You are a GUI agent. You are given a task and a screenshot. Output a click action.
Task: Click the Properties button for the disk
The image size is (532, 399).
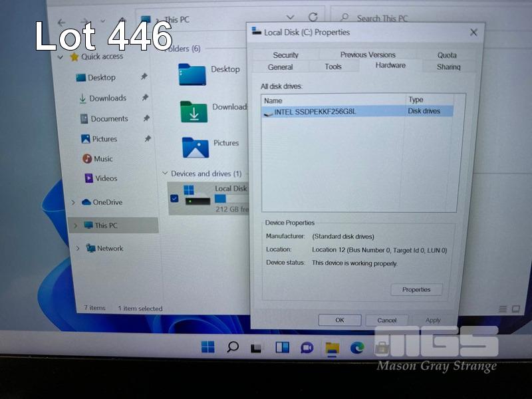tap(416, 289)
